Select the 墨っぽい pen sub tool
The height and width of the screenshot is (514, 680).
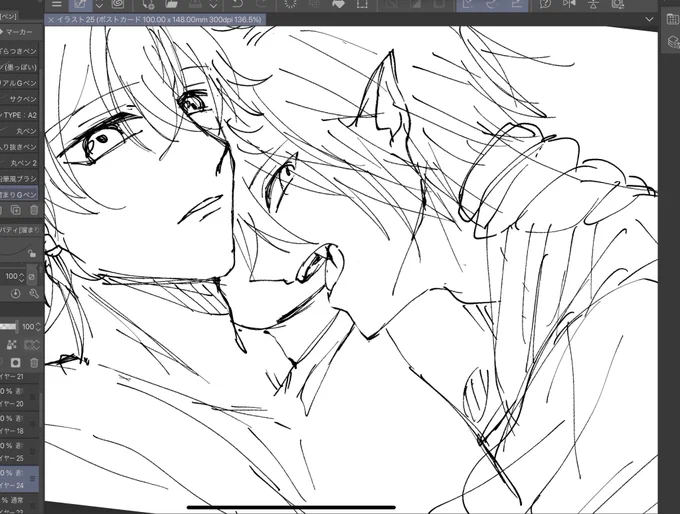[19, 67]
